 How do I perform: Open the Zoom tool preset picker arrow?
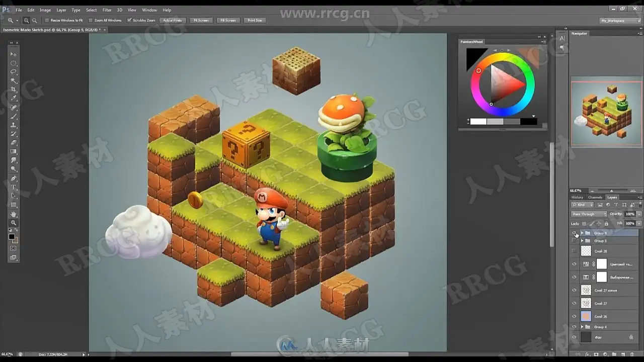pos(17,21)
